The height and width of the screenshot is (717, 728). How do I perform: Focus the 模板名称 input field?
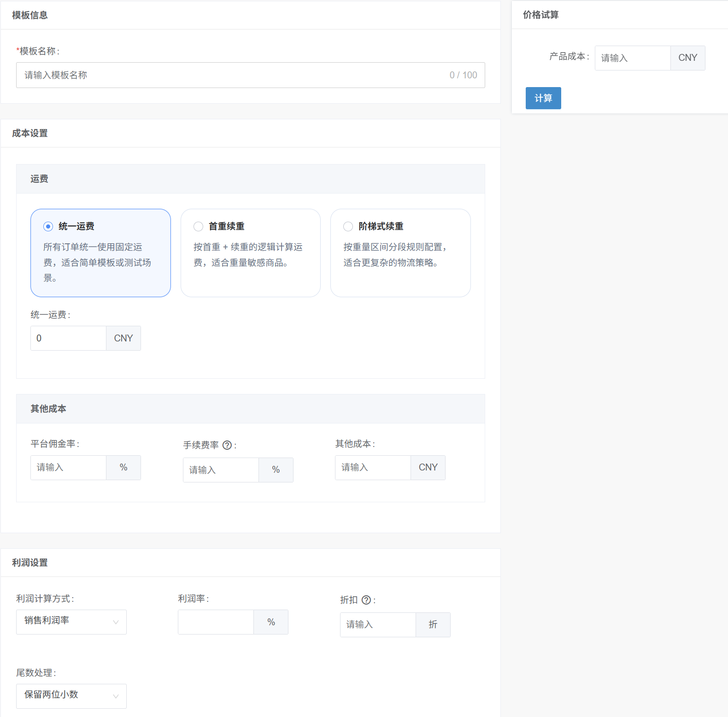[251, 75]
